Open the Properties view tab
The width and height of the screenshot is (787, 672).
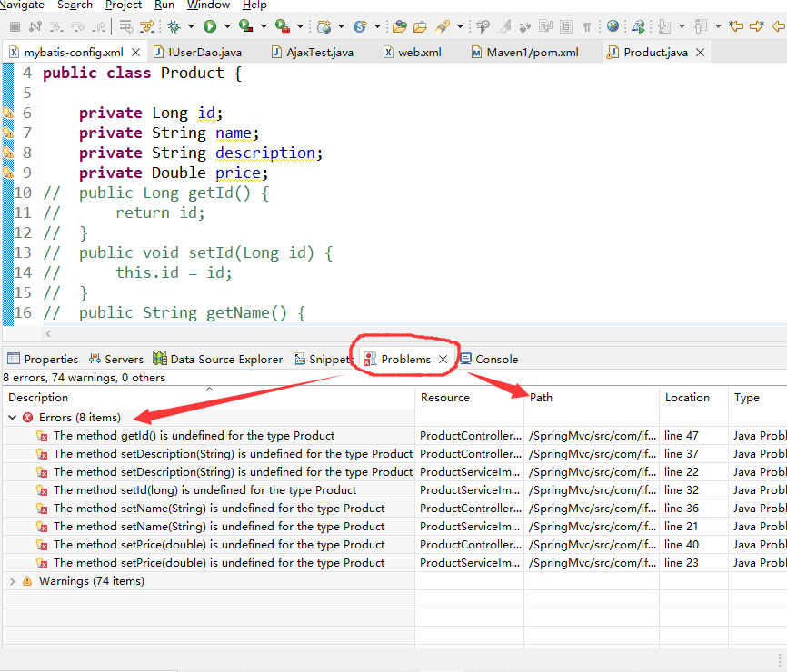pos(43,359)
